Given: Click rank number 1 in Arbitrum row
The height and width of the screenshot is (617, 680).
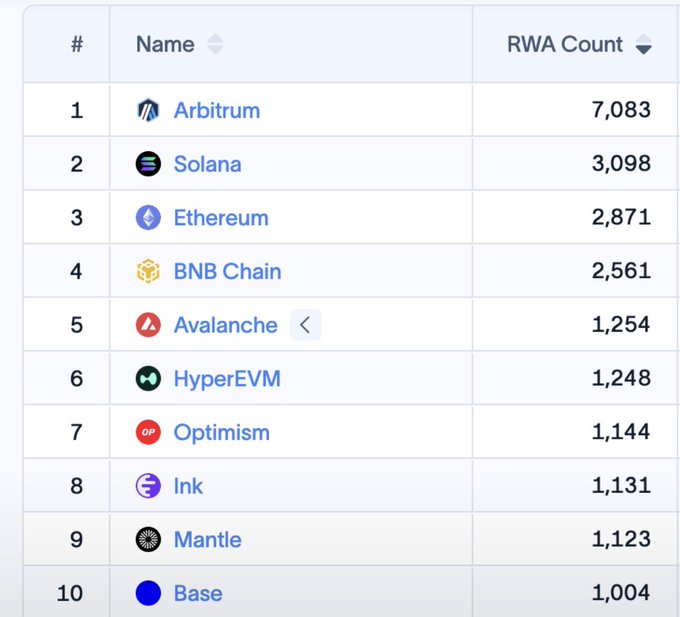Looking at the screenshot, I should point(77,111).
